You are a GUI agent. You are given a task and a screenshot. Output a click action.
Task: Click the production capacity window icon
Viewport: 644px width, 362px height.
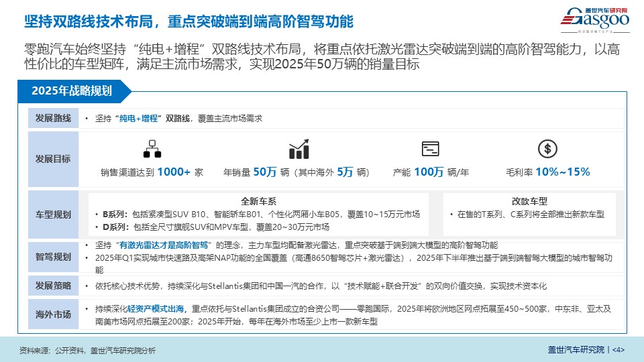(x=431, y=149)
